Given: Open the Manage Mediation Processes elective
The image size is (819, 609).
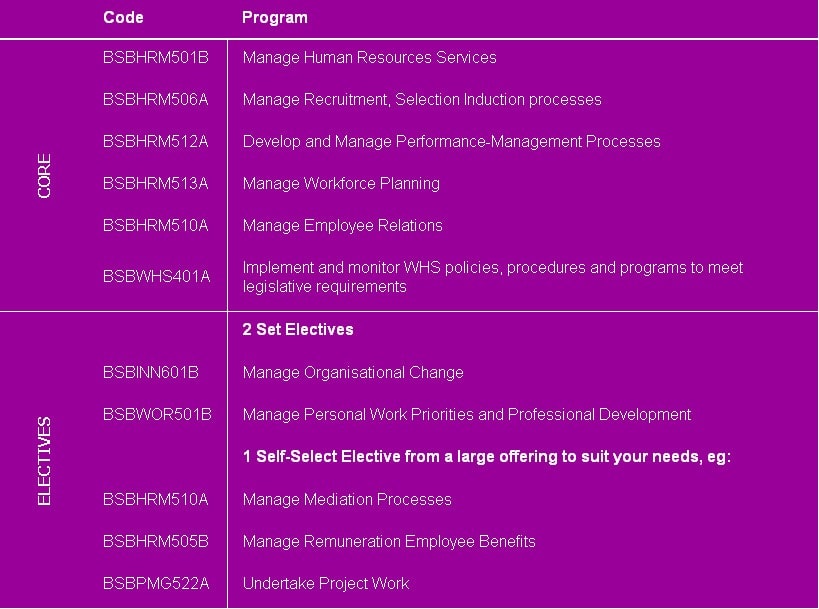Looking at the screenshot, I should (347, 500).
